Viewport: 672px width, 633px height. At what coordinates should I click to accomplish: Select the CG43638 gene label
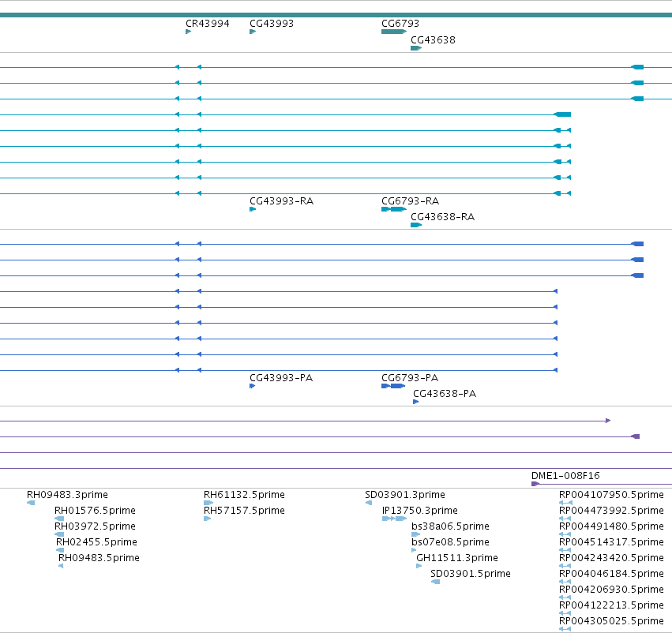pos(433,39)
